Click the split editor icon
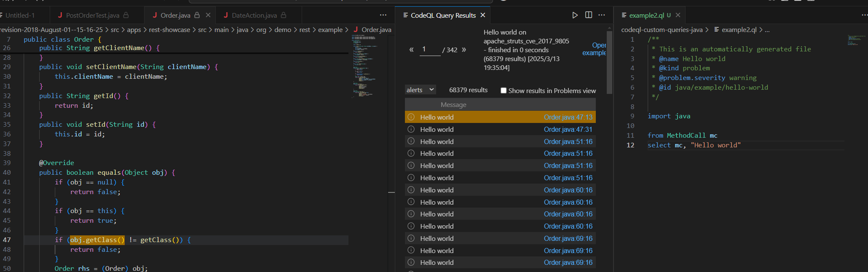The height and width of the screenshot is (272, 868). (x=589, y=15)
